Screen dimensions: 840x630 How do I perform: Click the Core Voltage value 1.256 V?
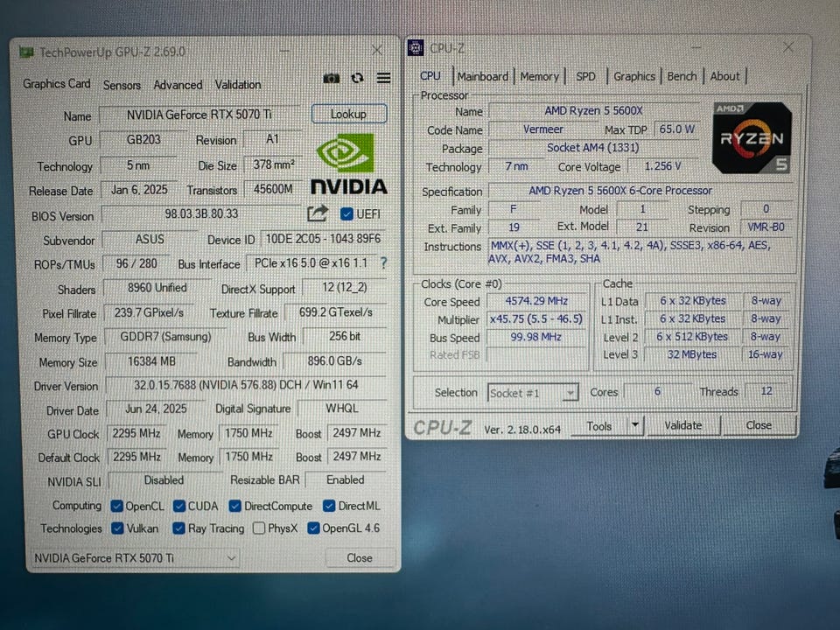click(662, 166)
